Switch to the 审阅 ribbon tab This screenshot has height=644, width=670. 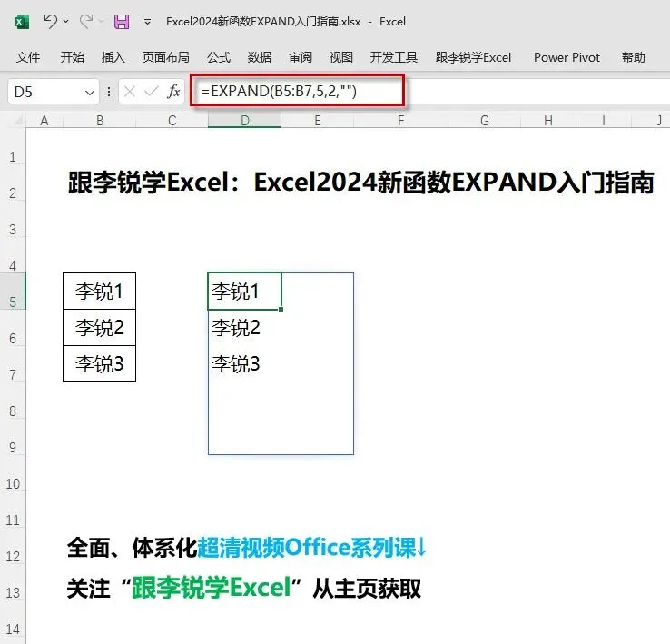pos(300,57)
